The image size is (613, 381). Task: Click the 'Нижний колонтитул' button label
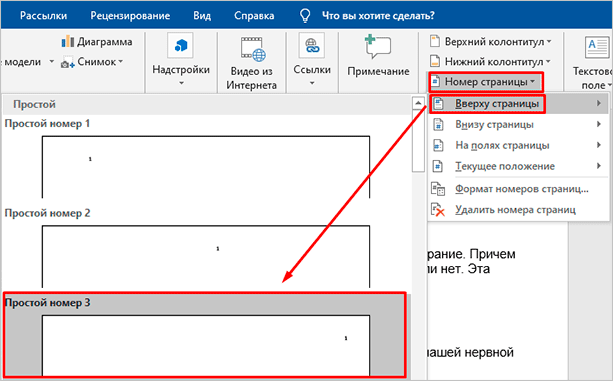click(494, 62)
